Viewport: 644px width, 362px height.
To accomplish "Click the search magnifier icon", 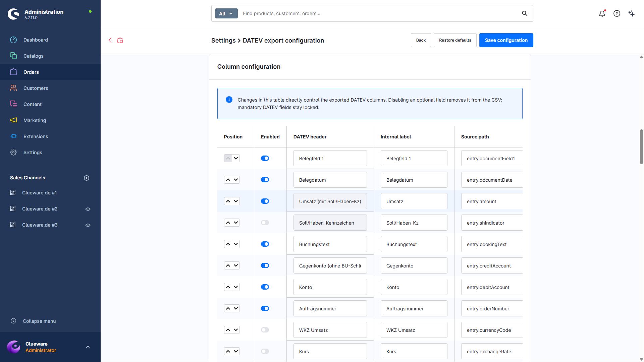I will click(x=525, y=13).
